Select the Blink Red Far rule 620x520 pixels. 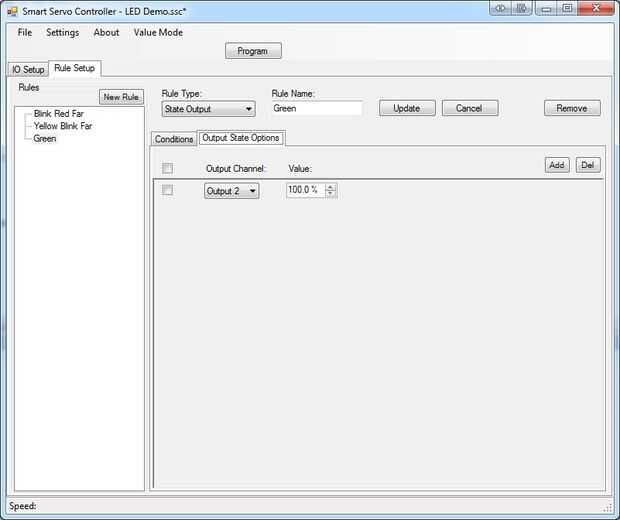tap(59, 114)
